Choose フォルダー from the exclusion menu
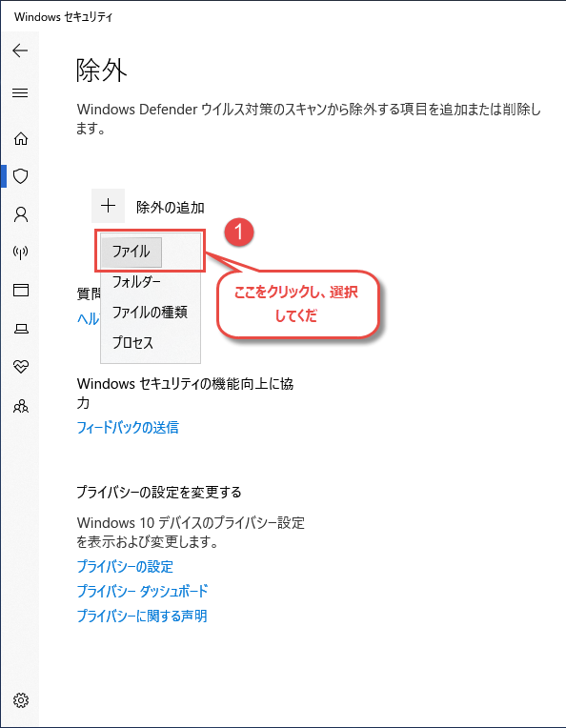 pyautogui.click(x=136, y=281)
